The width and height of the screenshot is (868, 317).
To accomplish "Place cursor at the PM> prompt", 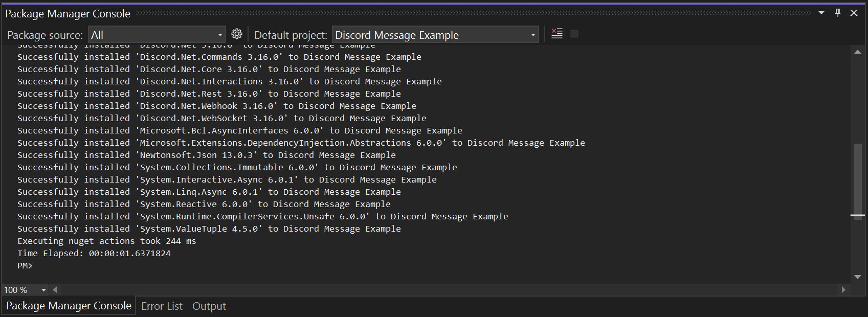I will tap(25, 265).
